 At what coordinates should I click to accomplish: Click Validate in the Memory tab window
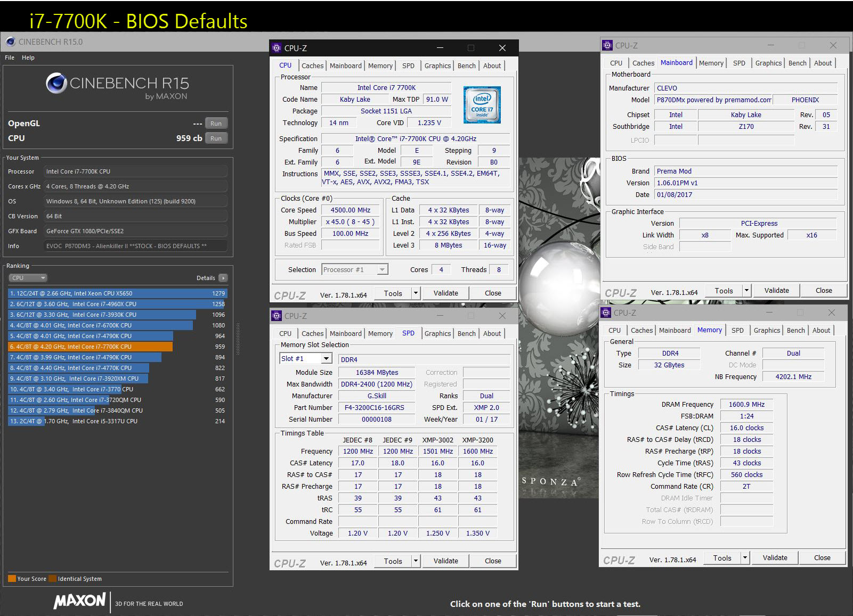[775, 558]
